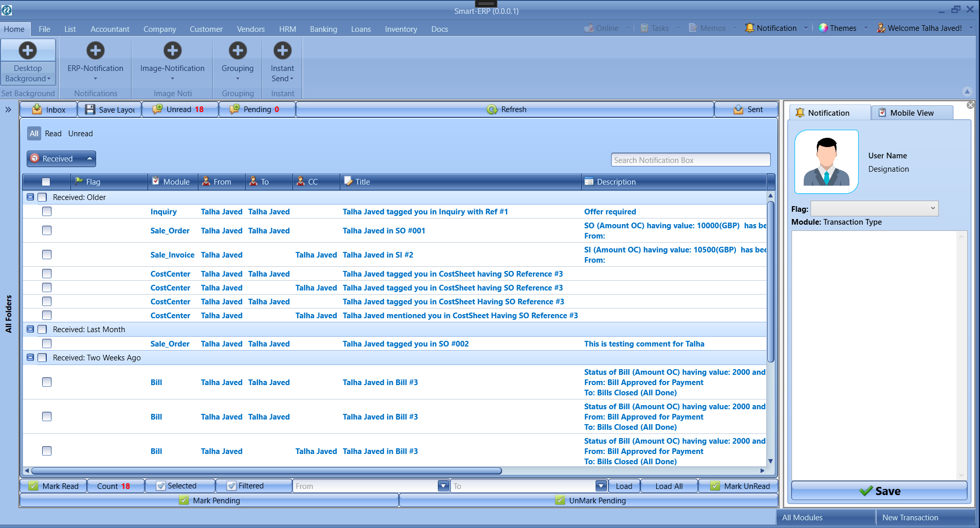This screenshot has height=528, width=980.
Task: Click the horizontal scrollbar of the notification grid
Action: 266,470
